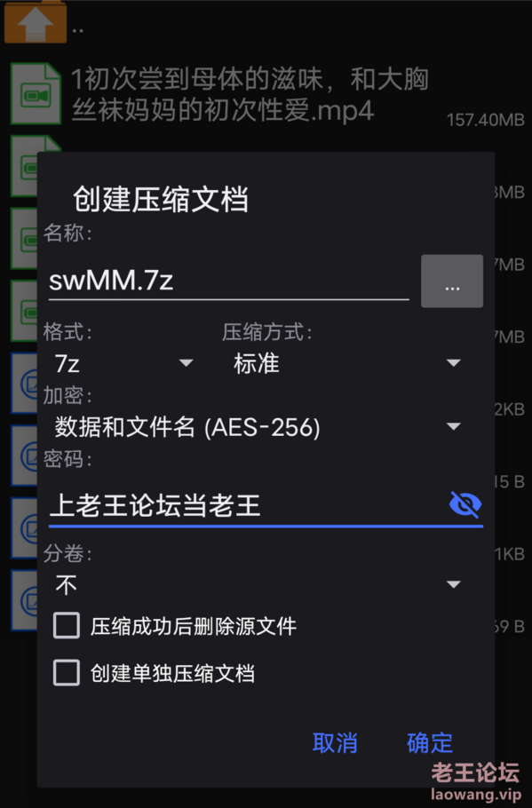Expand the 分卷 split volume dropdown
Image resolution: width=532 pixels, height=808 pixels.
coord(258,584)
